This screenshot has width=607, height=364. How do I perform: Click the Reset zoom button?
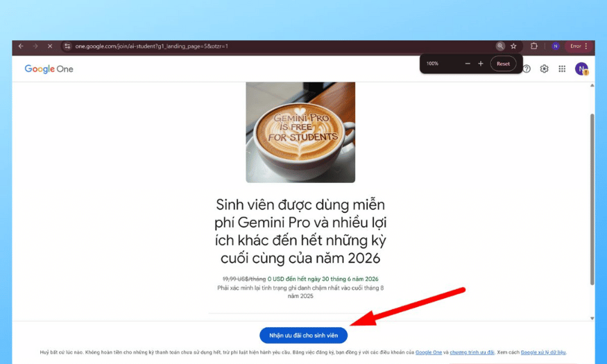[x=503, y=64]
